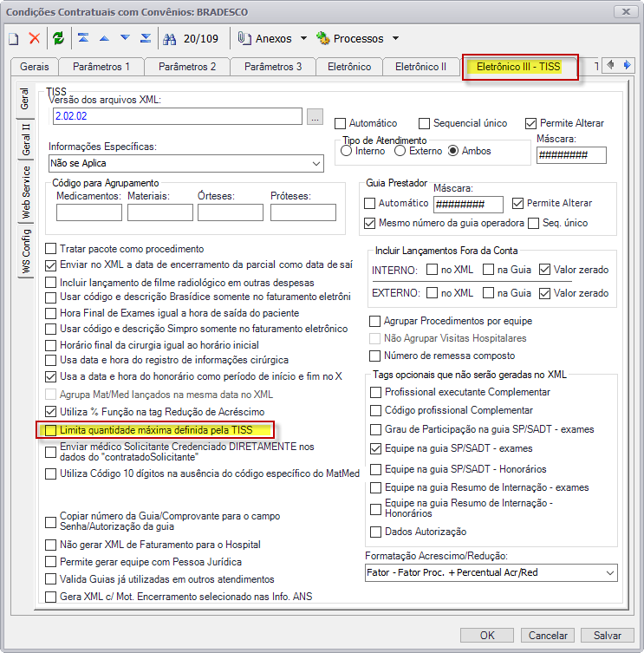Check EXTERNO no XML checkbox
644x653 pixels.
point(433,293)
